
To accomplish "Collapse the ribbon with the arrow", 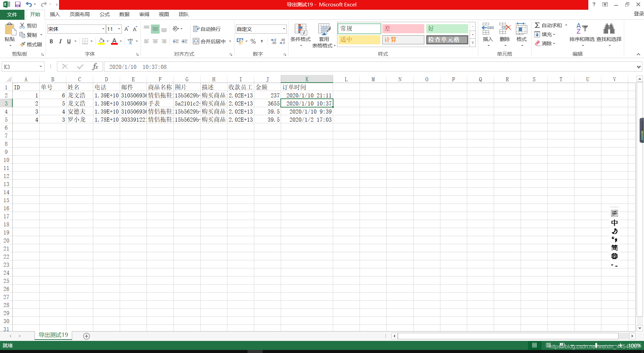I will click(x=638, y=54).
